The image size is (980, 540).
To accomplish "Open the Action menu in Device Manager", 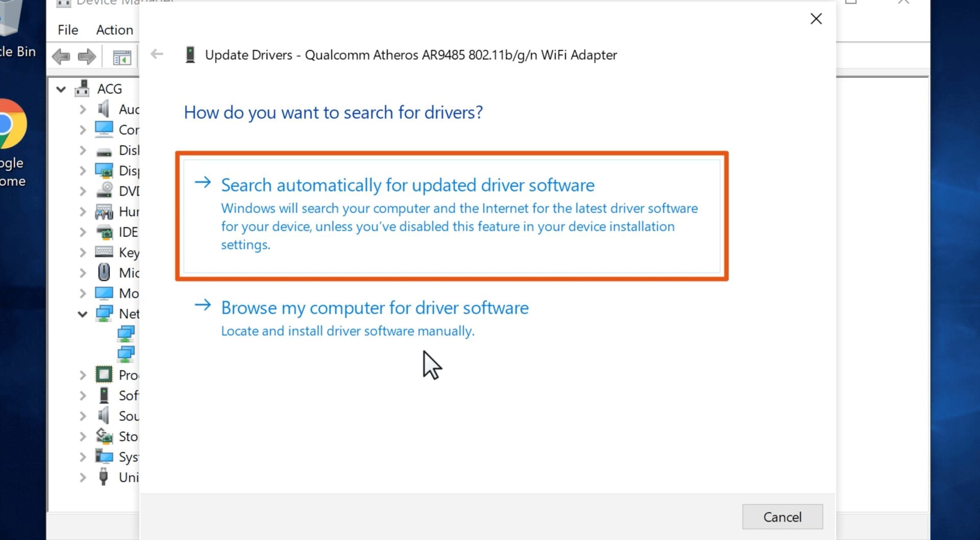I will (x=114, y=30).
